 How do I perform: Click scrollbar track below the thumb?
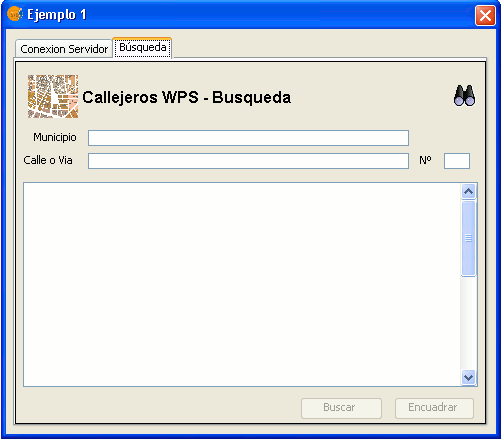click(468, 323)
